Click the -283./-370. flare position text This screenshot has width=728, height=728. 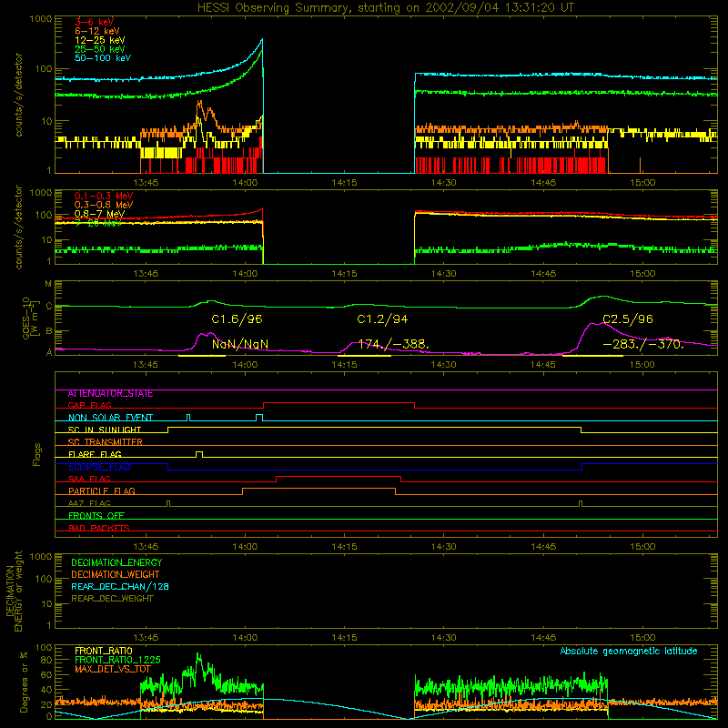click(643, 344)
